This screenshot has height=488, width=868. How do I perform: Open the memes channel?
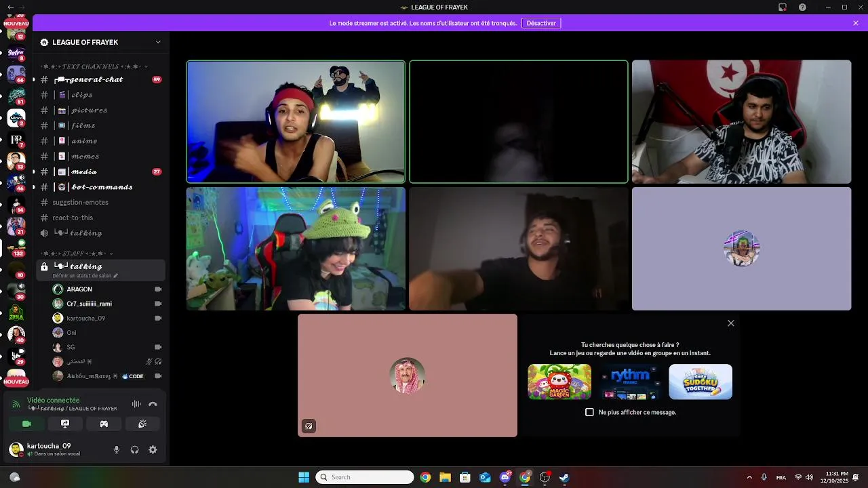100,156
